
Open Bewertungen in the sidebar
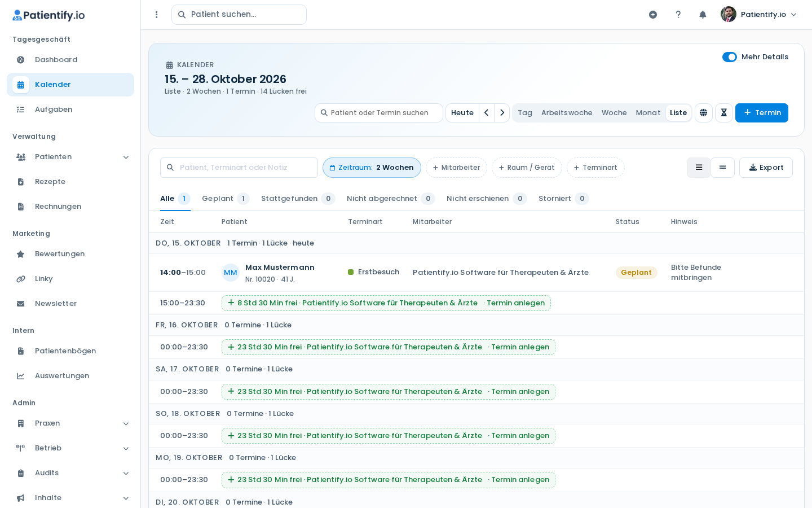coord(70,254)
